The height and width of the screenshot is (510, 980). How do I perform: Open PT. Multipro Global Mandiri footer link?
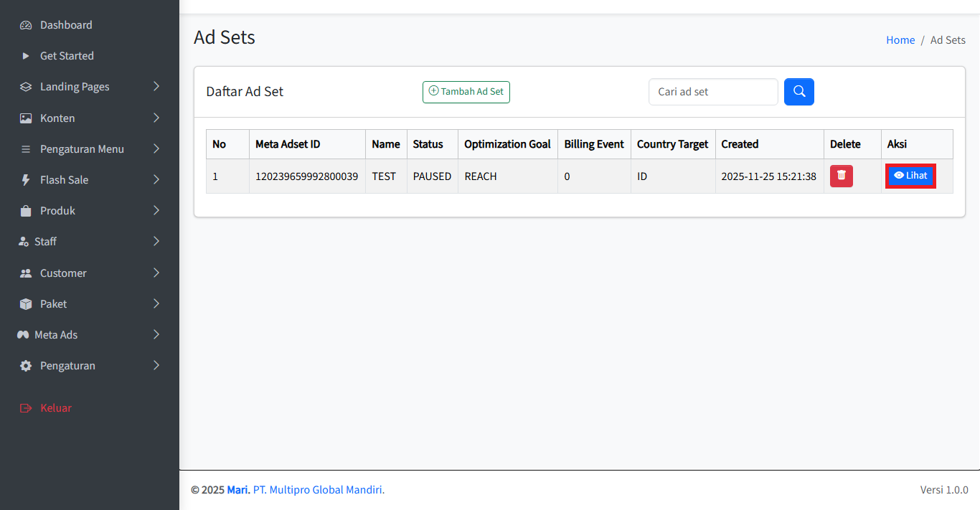[x=319, y=490]
